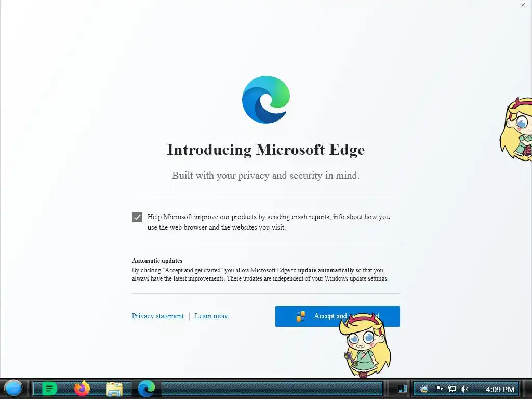532x399 pixels.
Task: Click the 'Built with your privacy' subtitle
Action: pos(265,176)
